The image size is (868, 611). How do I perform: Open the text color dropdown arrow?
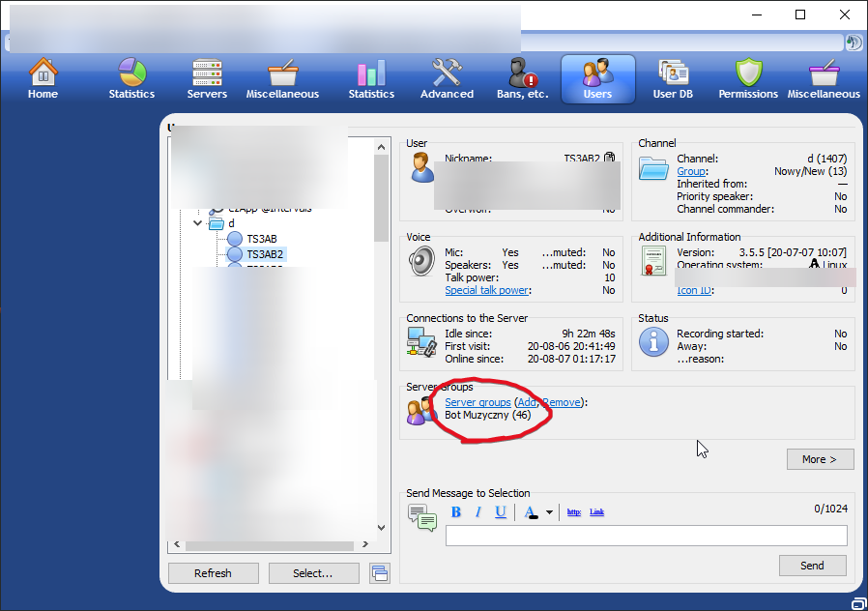coord(549,513)
